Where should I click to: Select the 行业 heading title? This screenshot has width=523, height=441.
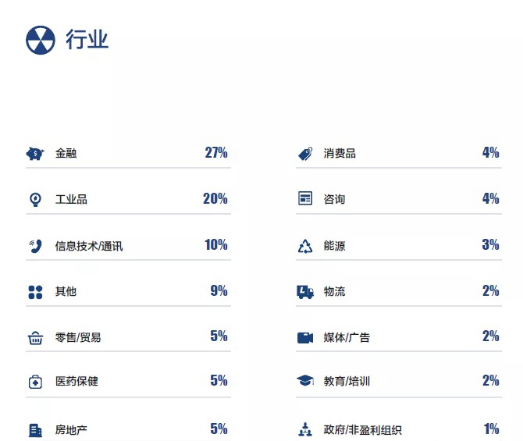(87, 39)
